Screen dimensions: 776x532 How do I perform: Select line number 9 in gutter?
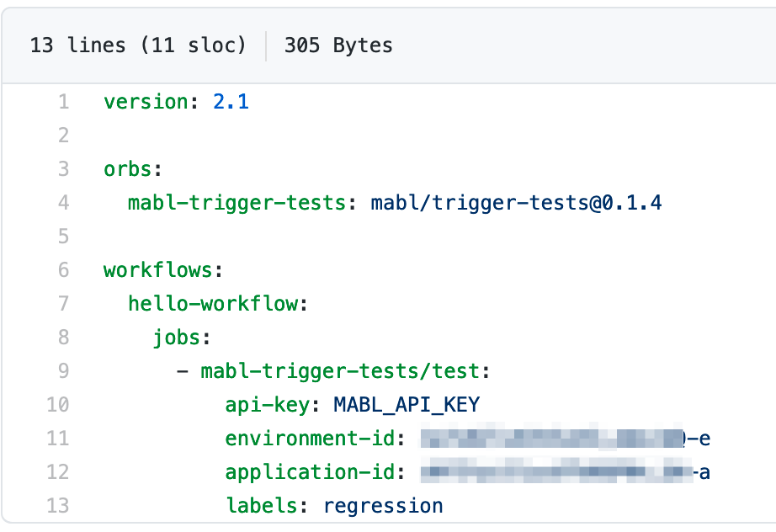point(63,371)
